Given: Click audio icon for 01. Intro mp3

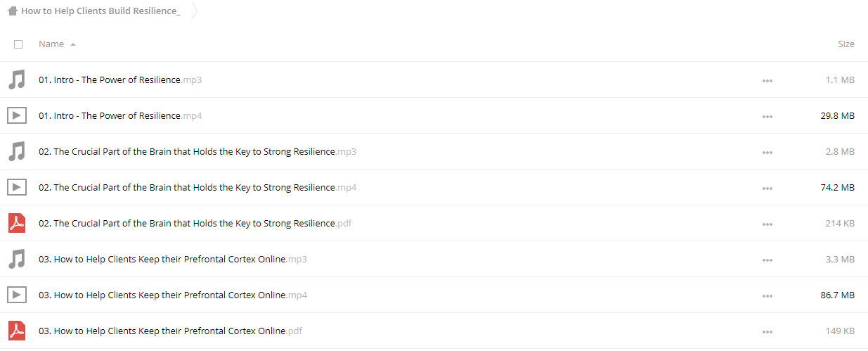Looking at the screenshot, I should tap(17, 79).
